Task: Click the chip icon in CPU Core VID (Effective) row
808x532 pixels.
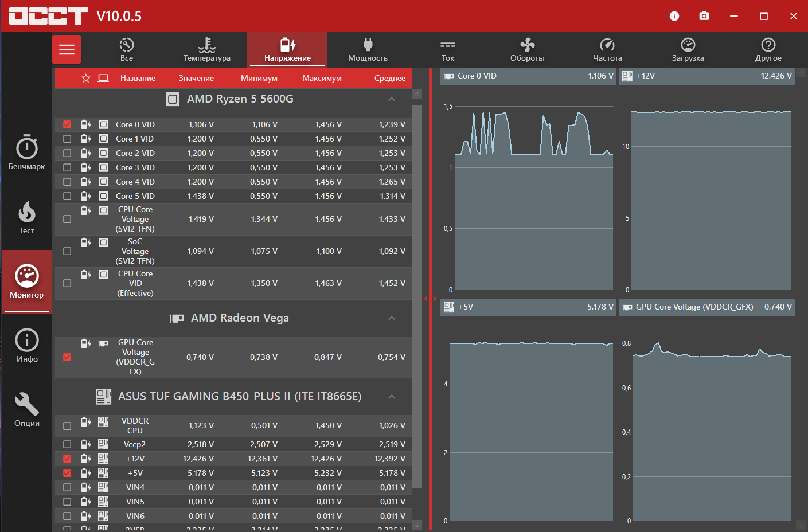Action: [103, 275]
